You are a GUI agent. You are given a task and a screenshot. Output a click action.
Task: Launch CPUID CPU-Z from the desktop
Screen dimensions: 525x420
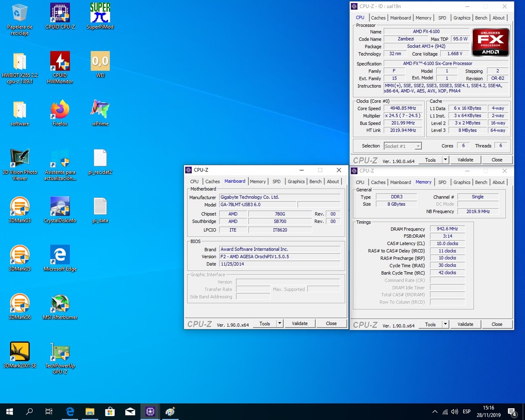[60, 16]
